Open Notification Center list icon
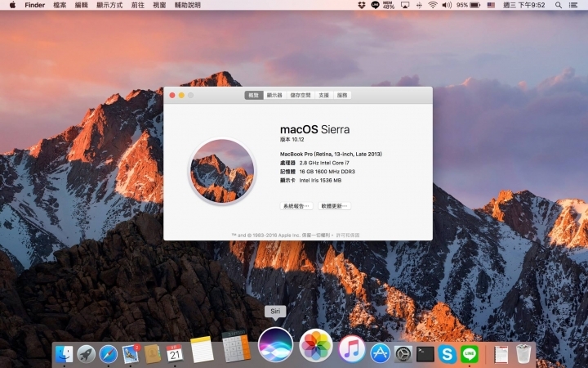 (572, 5)
